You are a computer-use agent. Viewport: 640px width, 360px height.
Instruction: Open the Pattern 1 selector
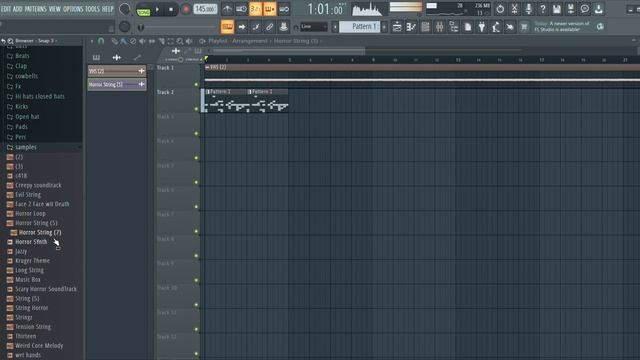(x=360, y=27)
